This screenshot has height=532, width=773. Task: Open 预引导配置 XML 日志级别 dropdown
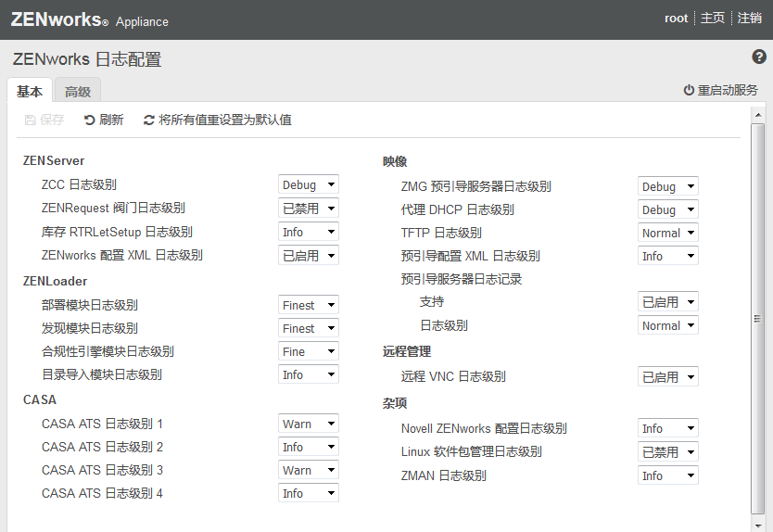pyautogui.click(x=668, y=256)
